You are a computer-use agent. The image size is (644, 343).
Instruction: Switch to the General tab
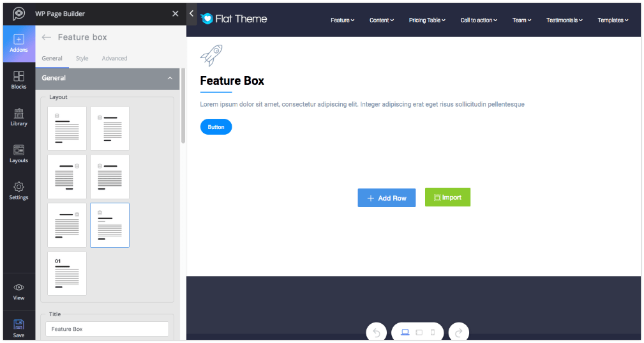52,58
